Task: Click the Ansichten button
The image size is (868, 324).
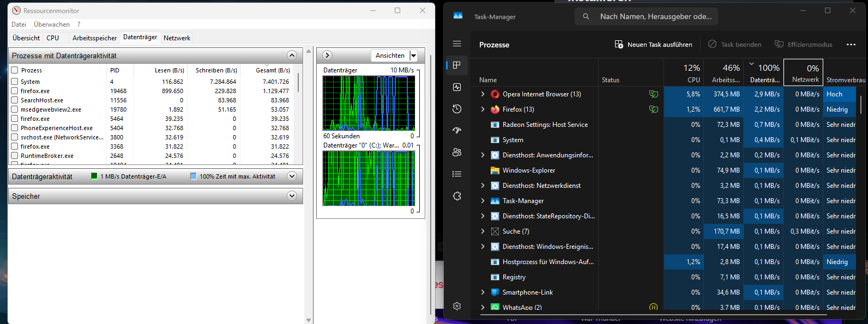Action: (x=390, y=56)
